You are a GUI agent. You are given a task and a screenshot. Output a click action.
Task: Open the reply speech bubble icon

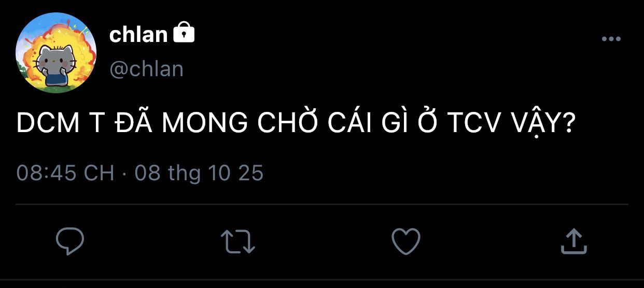point(69,241)
